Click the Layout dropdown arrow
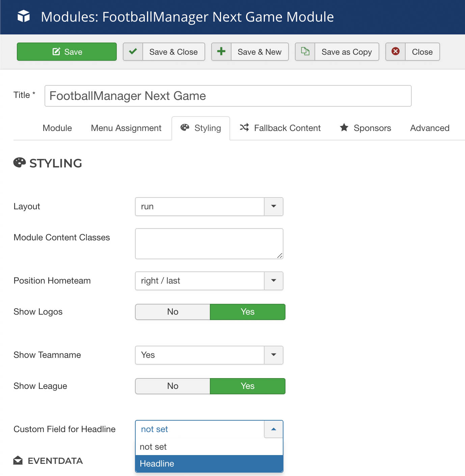The image size is (465, 476). [x=274, y=207]
